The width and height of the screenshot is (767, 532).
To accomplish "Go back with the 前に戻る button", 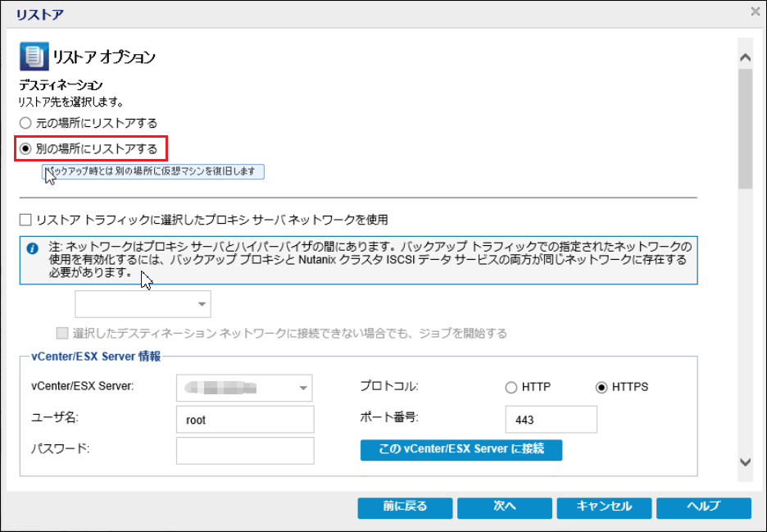I will (404, 507).
